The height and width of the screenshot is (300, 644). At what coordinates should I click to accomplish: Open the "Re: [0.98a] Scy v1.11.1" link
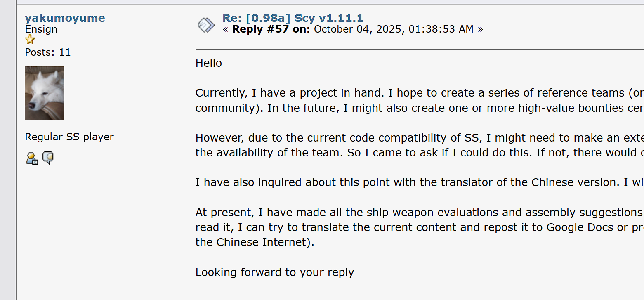point(293,18)
